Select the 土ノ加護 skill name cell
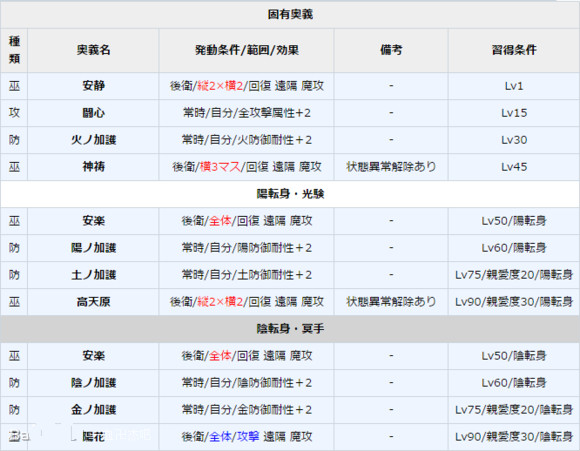580x451 pixels. (x=93, y=275)
